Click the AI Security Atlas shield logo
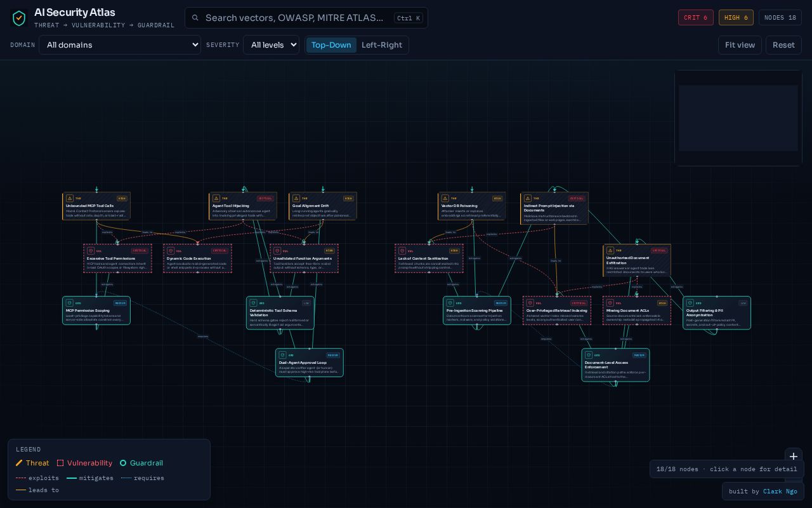Viewport: 812px width, 508px height. [19, 18]
